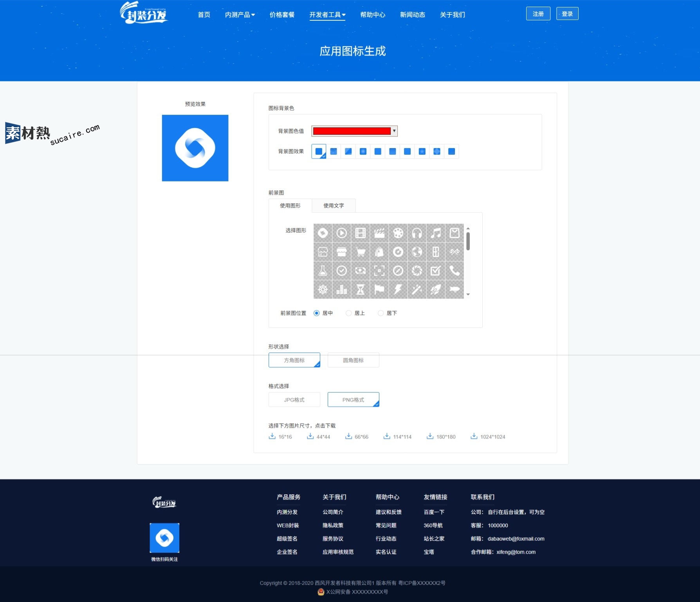Choose JPG格式 format option
This screenshot has width=700, height=602.
pyautogui.click(x=294, y=400)
